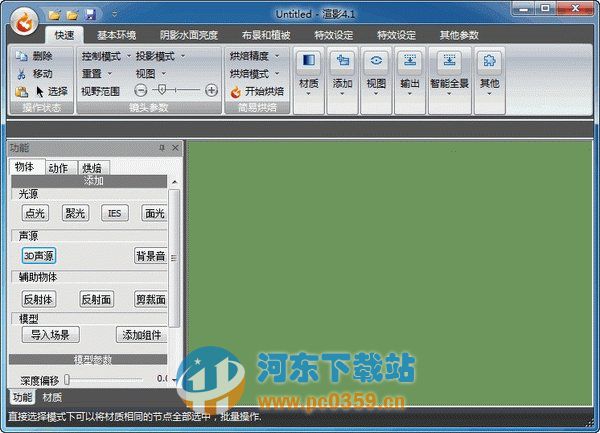Click the 智能全景 panorama icon
The height and width of the screenshot is (433, 600).
pyautogui.click(x=450, y=61)
